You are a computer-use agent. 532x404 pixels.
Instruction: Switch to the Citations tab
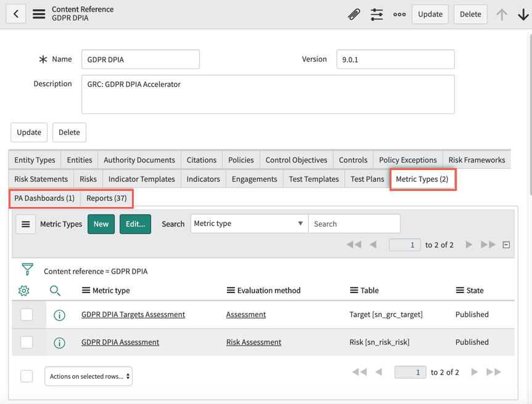pyautogui.click(x=202, y=160)
